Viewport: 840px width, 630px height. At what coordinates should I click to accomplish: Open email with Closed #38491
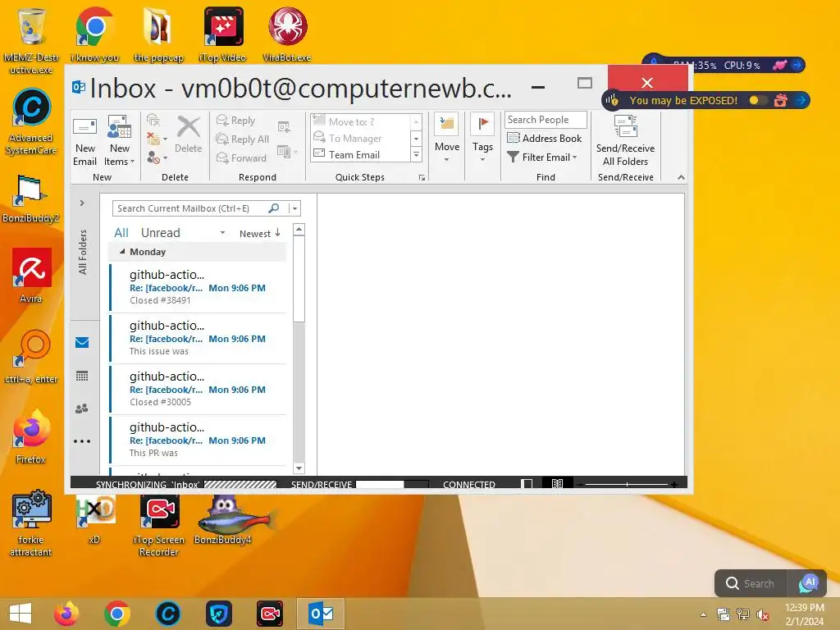pos(198,287)
